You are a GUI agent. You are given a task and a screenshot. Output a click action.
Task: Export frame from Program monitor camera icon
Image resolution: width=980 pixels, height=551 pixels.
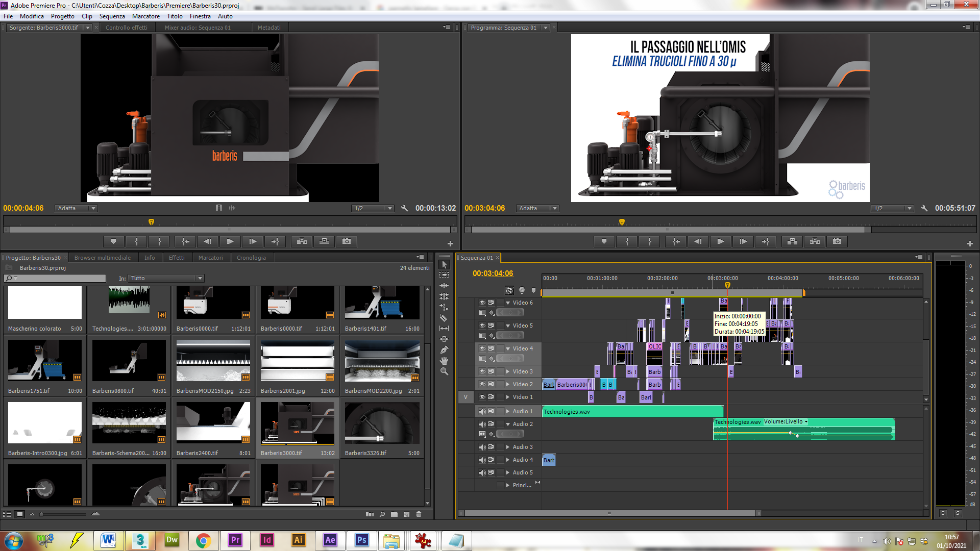tap(837, 241)
